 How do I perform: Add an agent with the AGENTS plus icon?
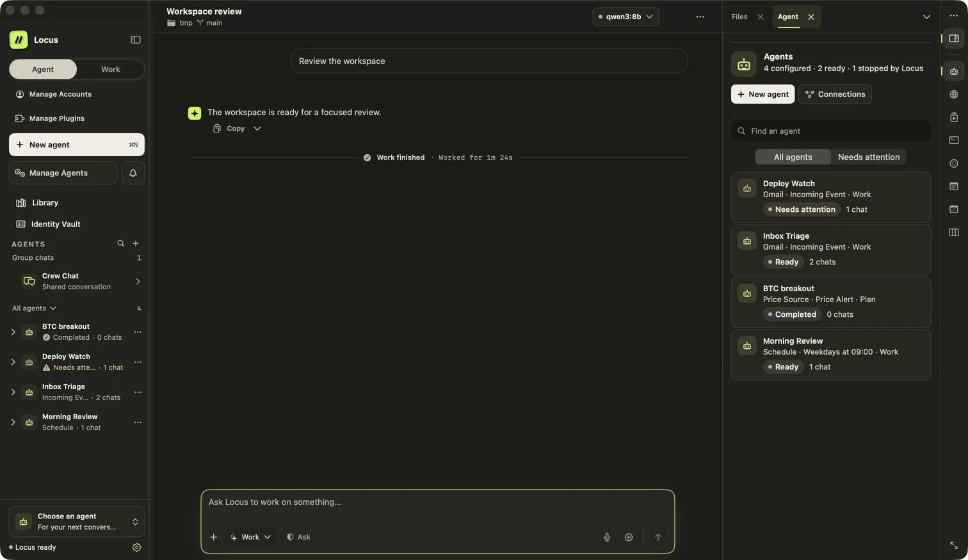click(136, 244)
